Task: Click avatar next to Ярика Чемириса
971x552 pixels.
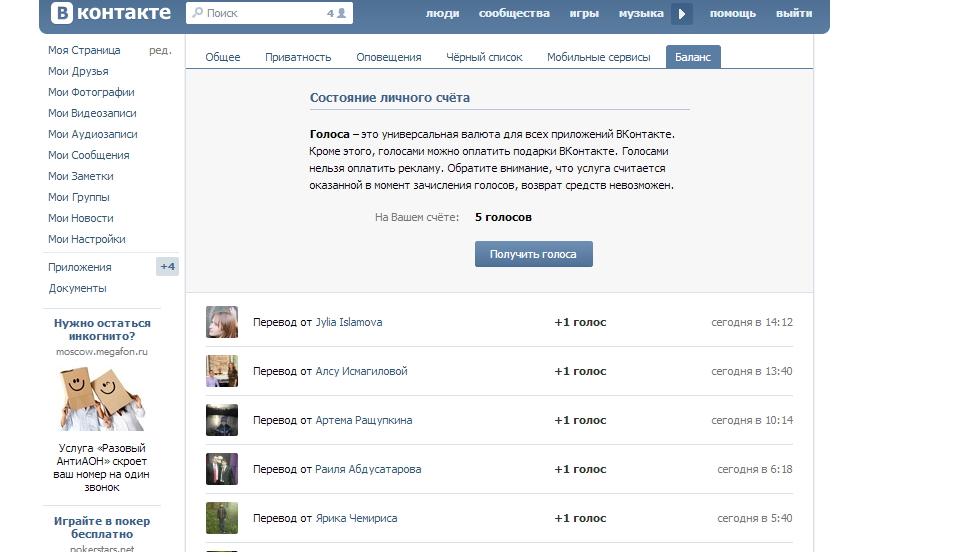Action: (x=222, y=518)
